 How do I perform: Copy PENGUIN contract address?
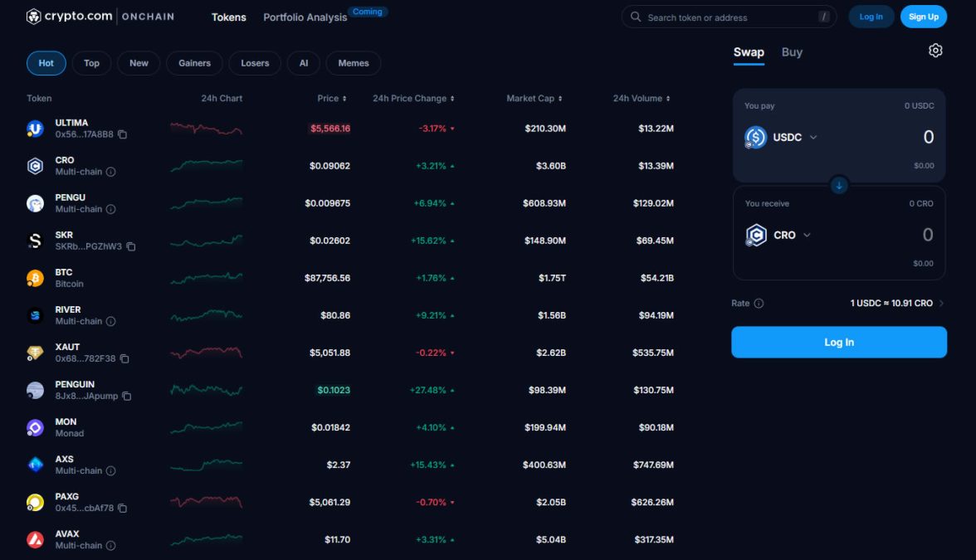[x=126, y=396]
